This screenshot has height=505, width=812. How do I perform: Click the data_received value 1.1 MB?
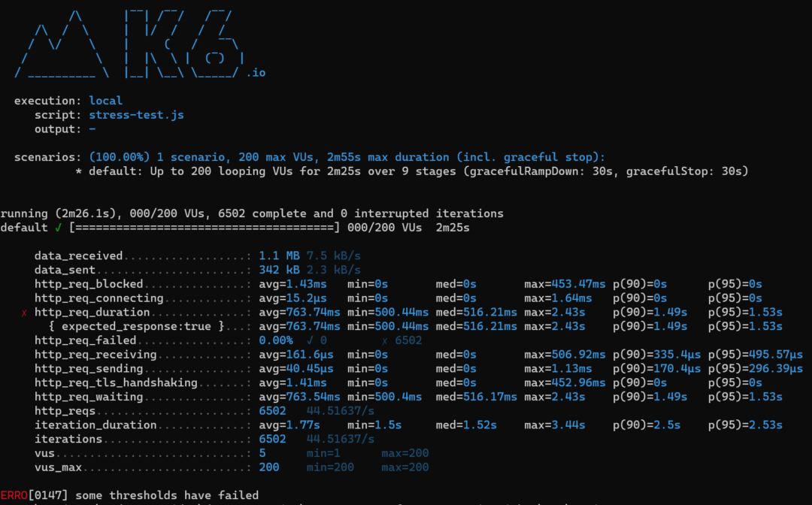pyautogui.click(x=279, y=256)
